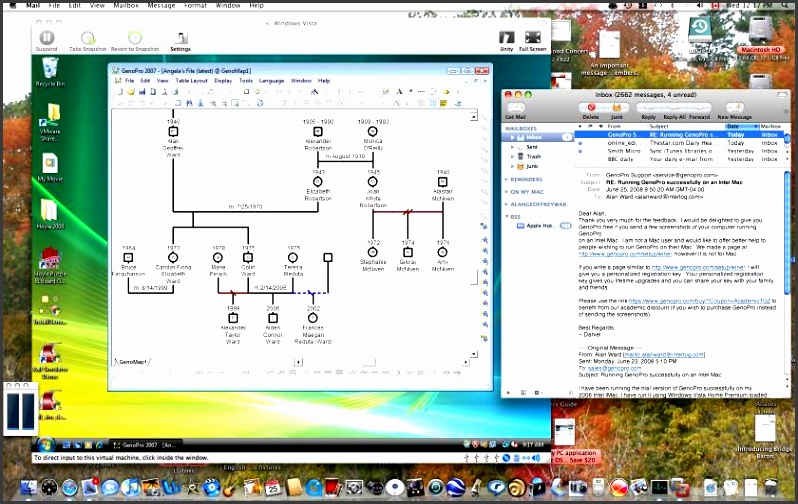Screen dimensions: 798x504
Task: Click the Get Mail button in Mail
Action: tap(516, 107)
